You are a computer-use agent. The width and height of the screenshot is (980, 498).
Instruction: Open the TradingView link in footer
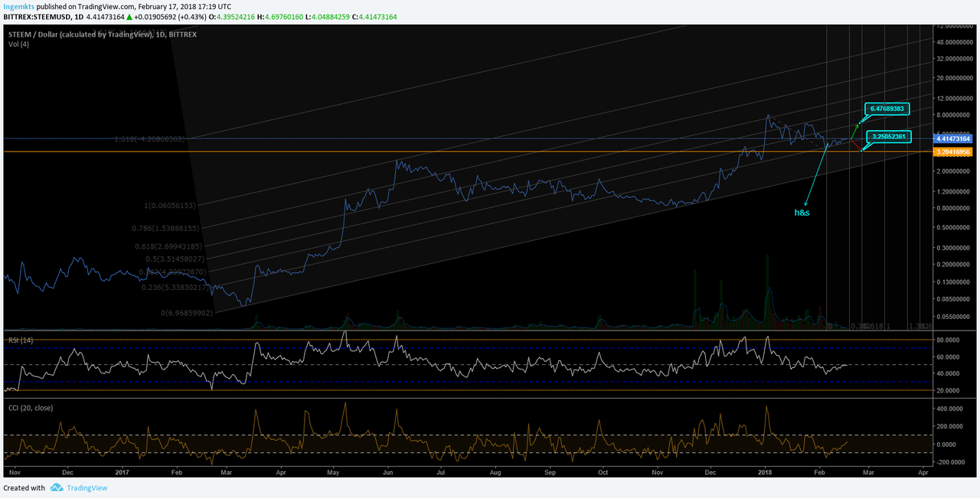pos(87,488)
